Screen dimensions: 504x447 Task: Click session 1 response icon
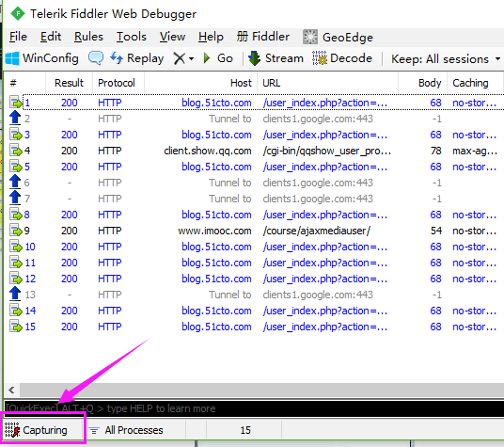pos(15,103)
